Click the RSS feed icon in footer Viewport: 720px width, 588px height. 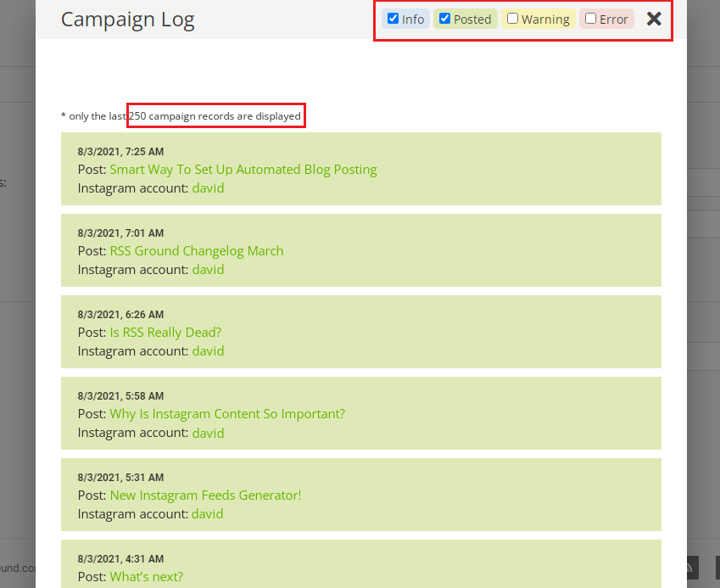(x=690, y=568)
